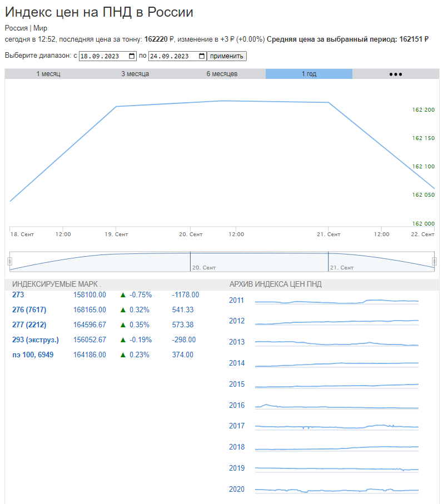Click change value 541.33
Screen dimensions: 443x504
[x=183, y=310]
